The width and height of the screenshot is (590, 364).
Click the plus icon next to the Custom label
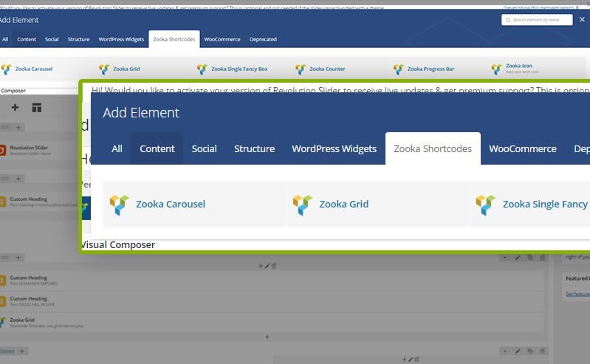point(22,351)
